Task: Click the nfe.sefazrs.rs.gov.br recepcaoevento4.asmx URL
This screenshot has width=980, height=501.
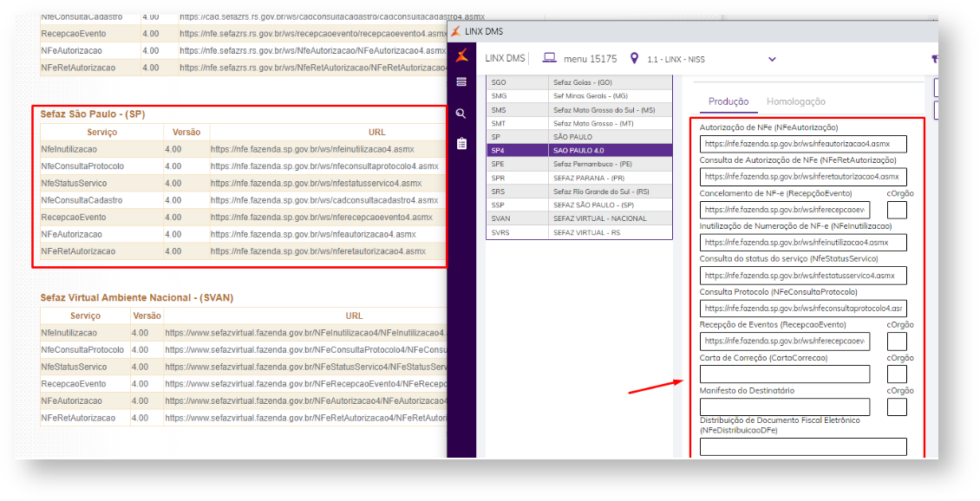Action: [x=313, y=34]
